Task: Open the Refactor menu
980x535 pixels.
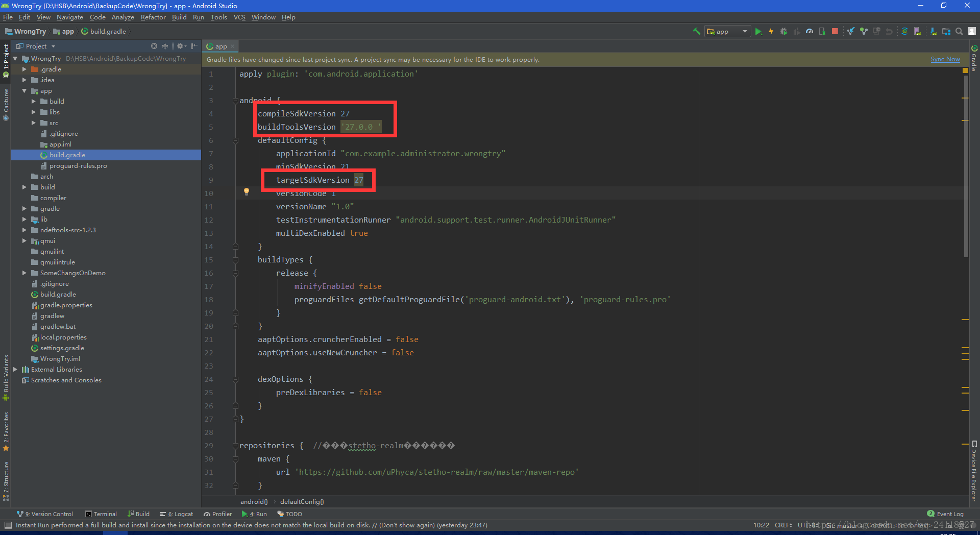Action: (x=153, y=17)
